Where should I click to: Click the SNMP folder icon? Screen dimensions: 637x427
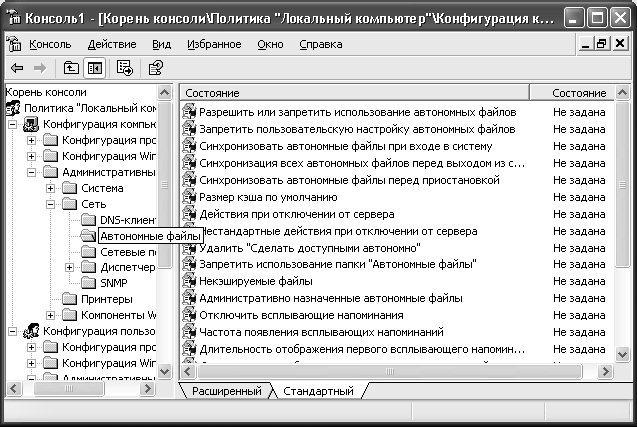click(88, 283)
